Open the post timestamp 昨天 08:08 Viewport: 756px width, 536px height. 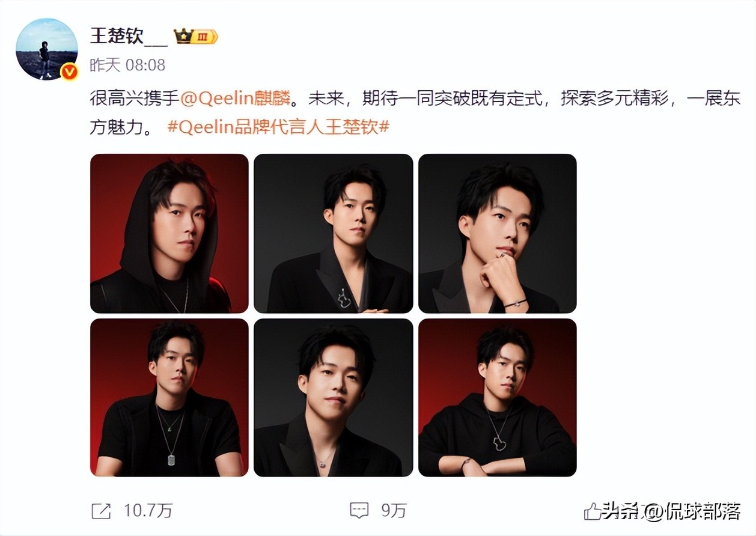[x=127, y=65]
